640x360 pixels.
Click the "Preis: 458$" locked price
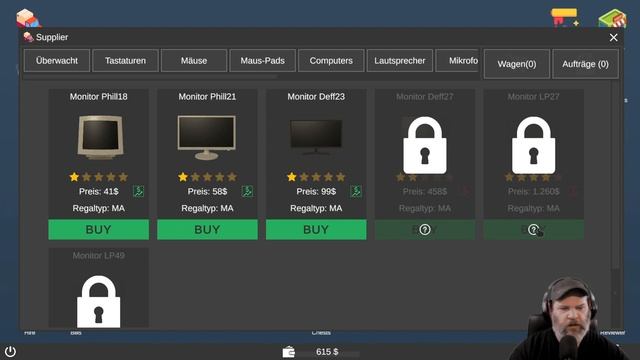point(424,191)
